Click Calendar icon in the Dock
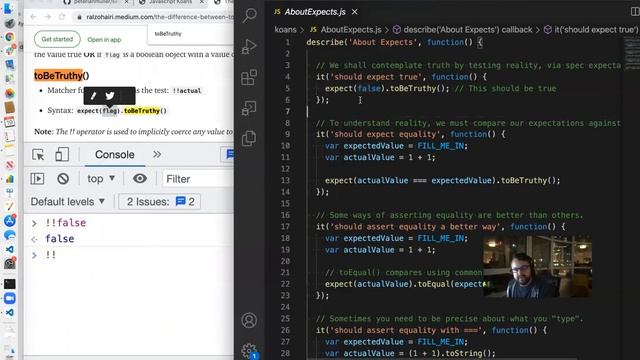Image resolution: width=640 pixels, height=360 pixels. click(x=10, y=122)
